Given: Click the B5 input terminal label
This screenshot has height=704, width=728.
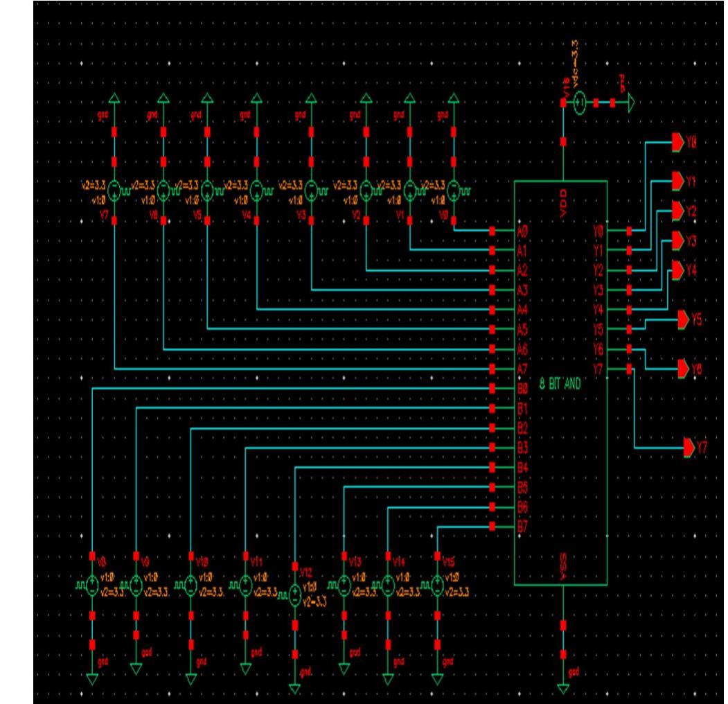Looking at the screenshot, I should pos(522,488).
